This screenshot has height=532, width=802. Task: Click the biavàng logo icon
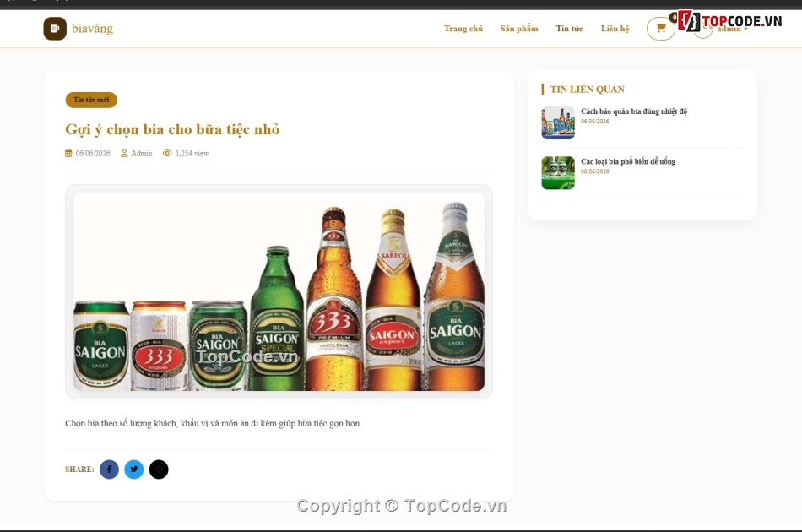coord(55,29)
